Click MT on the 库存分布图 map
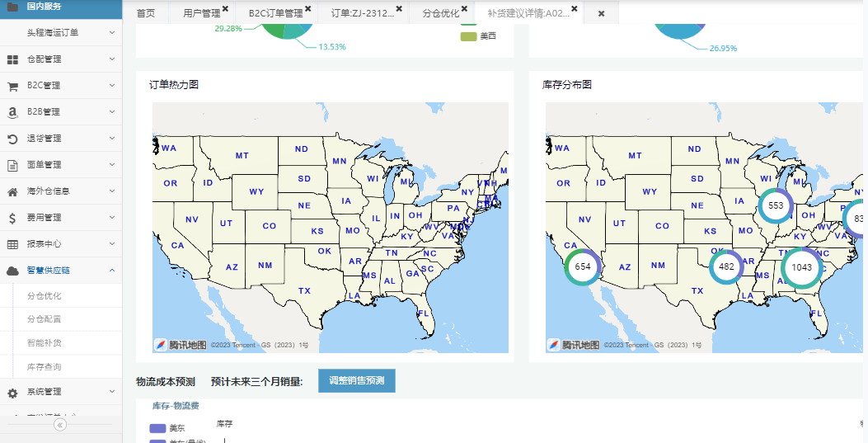 click(x=635, y=156)
